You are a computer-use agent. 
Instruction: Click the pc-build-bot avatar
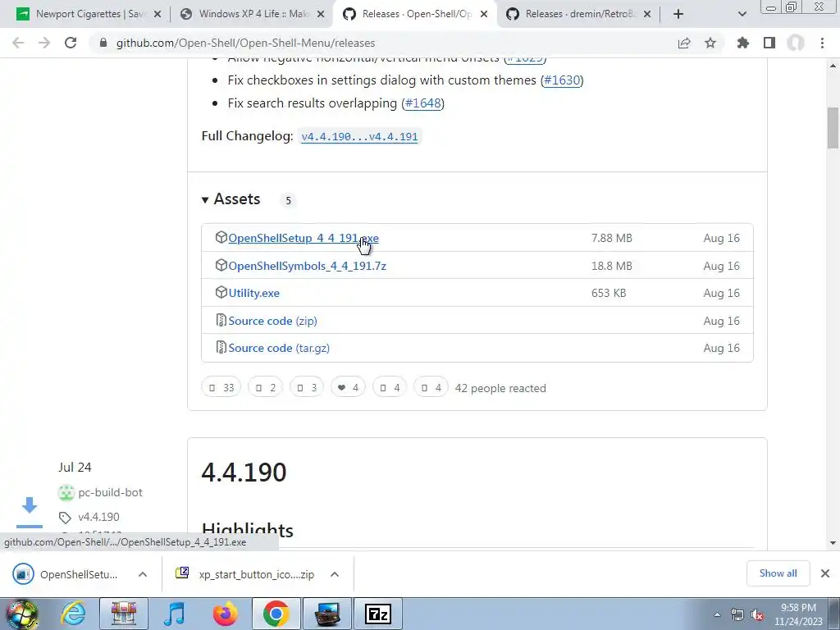66,492
